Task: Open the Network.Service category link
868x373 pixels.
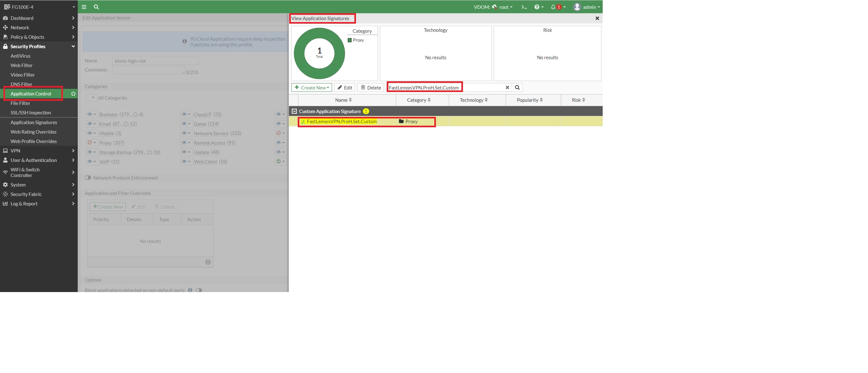Action: tap(211, 133)
